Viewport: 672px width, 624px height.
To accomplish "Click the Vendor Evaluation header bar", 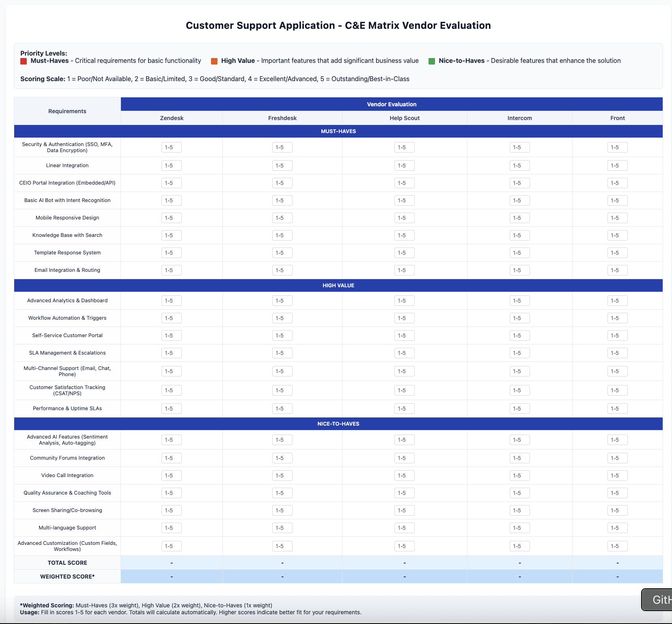I will pos(392,104).
